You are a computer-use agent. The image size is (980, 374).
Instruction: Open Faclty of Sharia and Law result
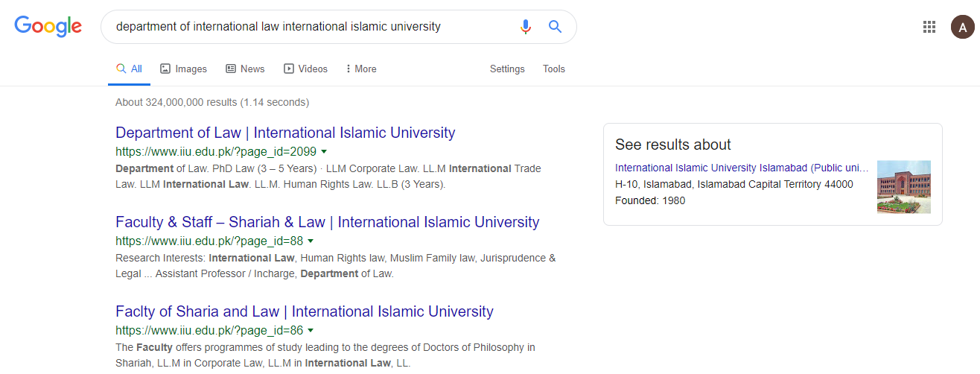pyautogui.click(x=304, y=311)
